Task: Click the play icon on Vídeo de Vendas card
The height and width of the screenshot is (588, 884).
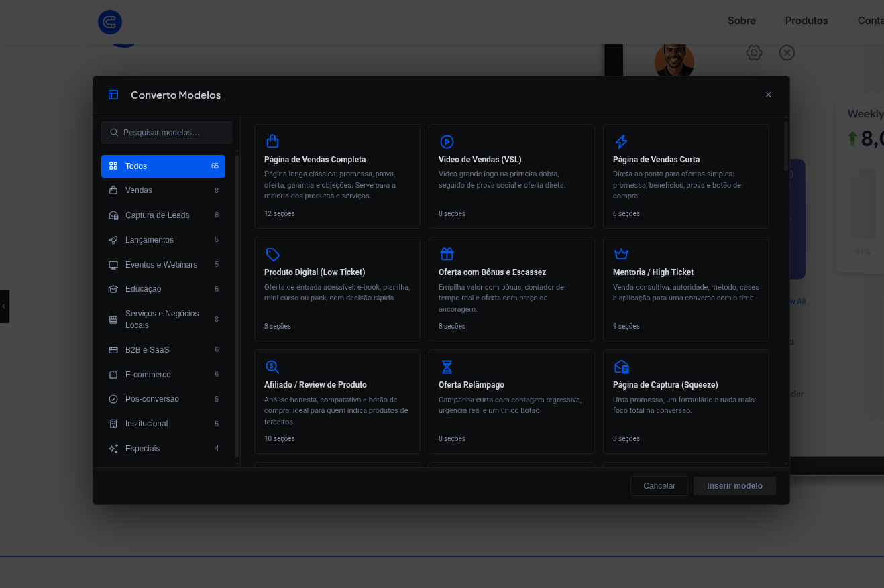Action: pos(447,141)
